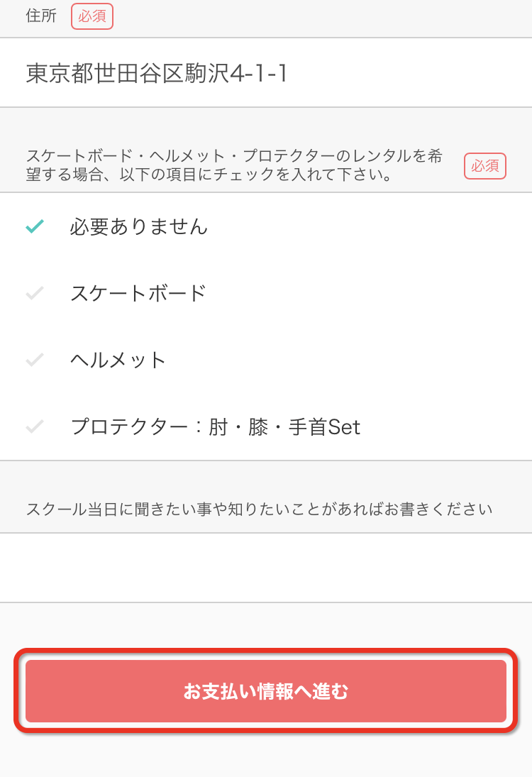
Task: Click the お支払い情報へ進む button
Action: [266, 691]
